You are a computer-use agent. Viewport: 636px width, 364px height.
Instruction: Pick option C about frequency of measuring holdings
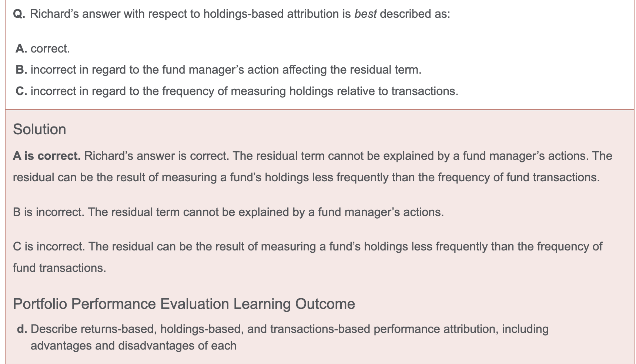click(x=244, y=91)
